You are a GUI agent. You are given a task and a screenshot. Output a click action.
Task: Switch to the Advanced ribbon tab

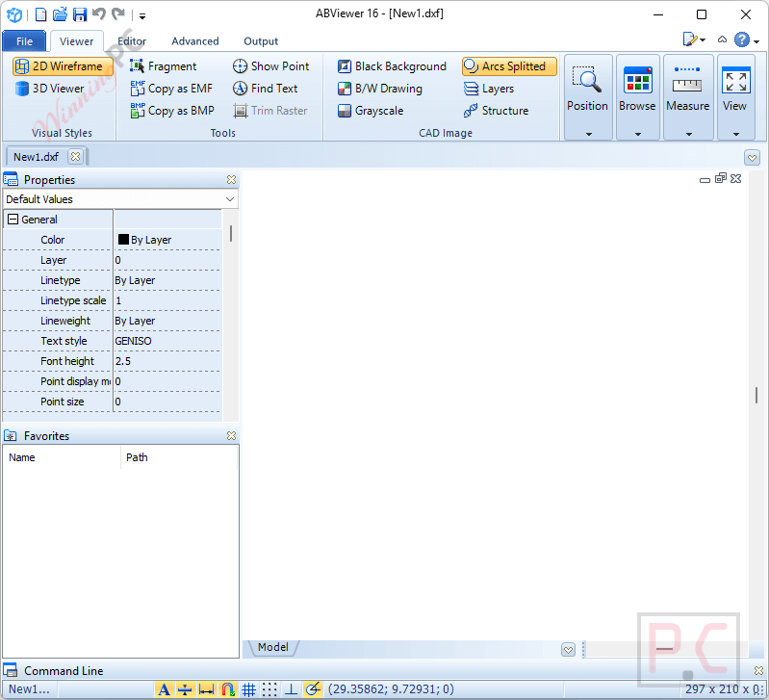(x=195, y=41)
